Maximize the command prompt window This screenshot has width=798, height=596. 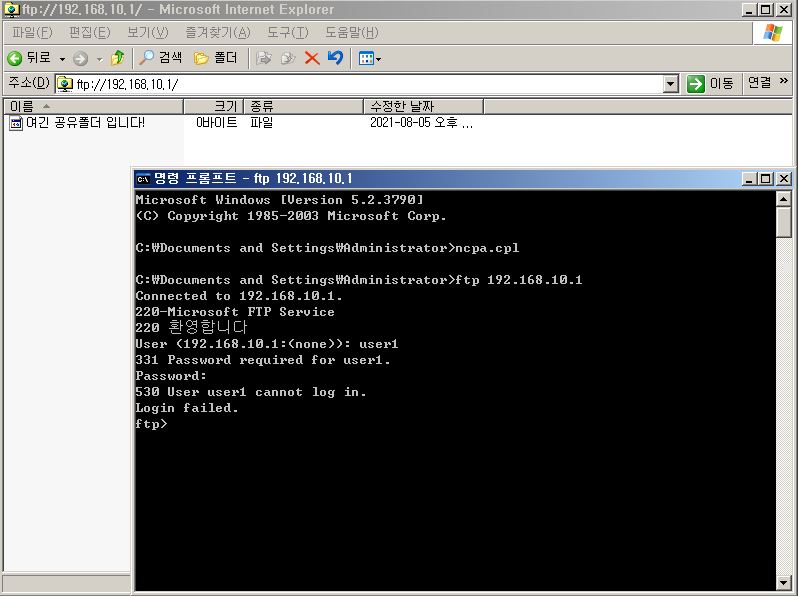click(765, 179)
